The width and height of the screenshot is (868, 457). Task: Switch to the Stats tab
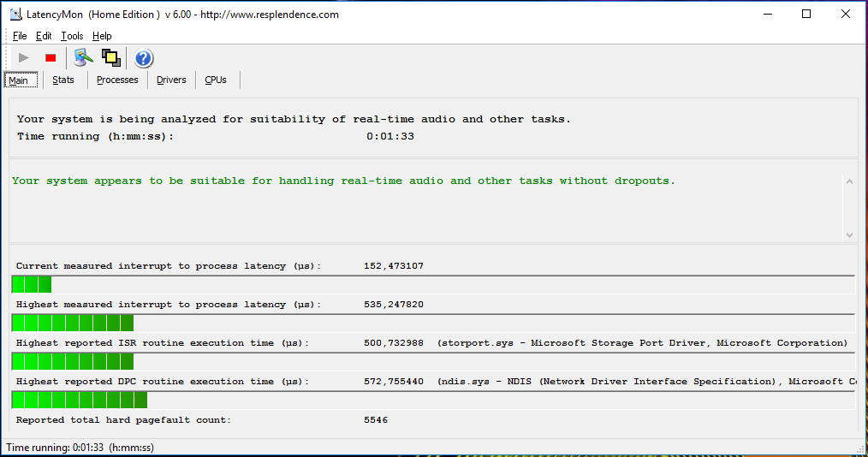[x=63, y=80]
